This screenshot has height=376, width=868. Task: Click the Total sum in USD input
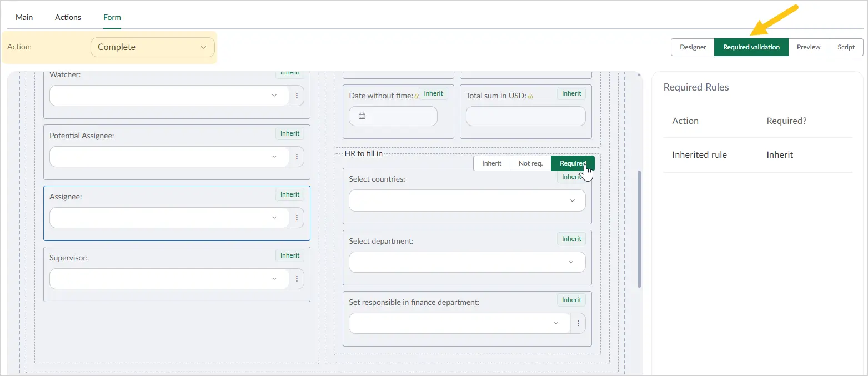[x=526, y=116]
